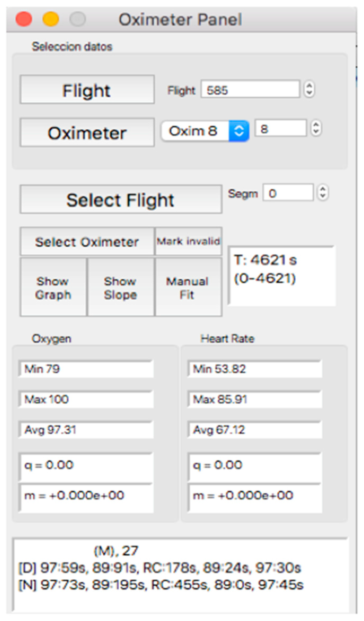Click the oximeter number stepper arrows
This screenshot has width=364, height=621.
[x=316, y=128]
